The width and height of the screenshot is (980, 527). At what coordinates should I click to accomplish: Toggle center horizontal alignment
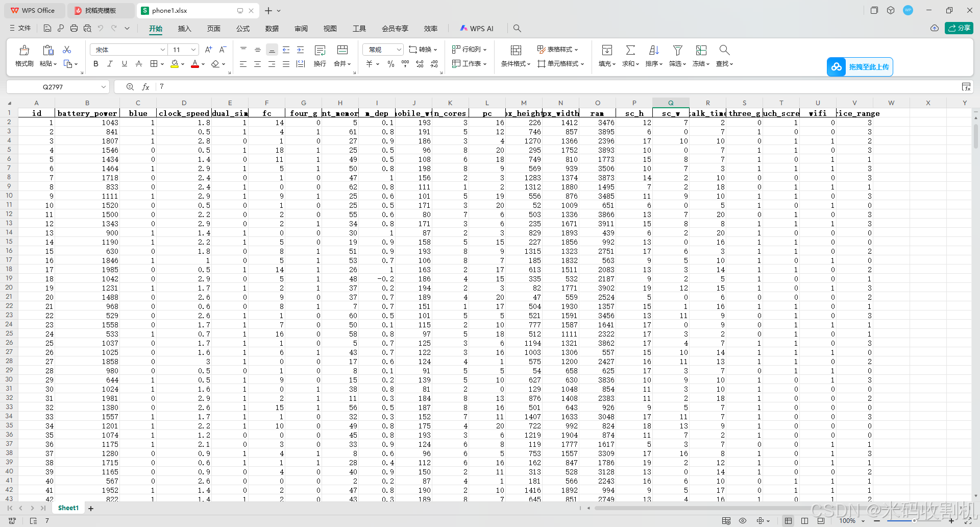coord(258,64)
